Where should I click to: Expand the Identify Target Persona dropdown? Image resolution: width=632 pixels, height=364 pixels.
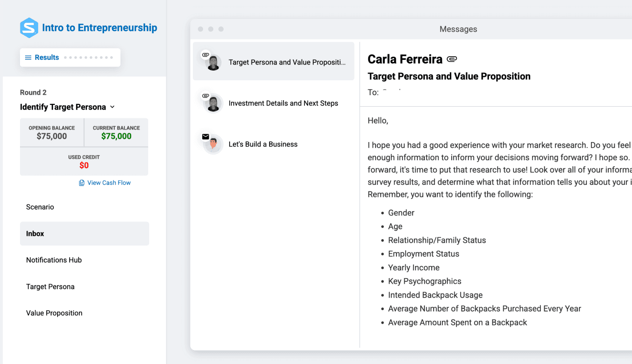tap(112, 107)
